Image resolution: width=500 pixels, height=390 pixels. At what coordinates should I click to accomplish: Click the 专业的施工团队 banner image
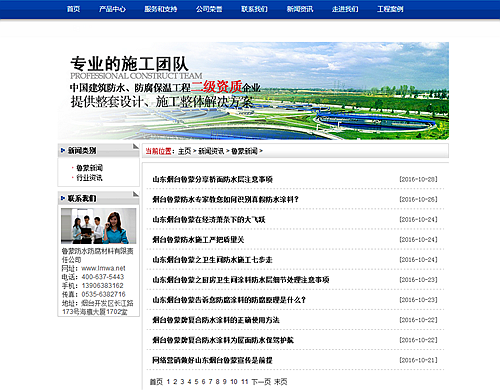coord(253,91)
